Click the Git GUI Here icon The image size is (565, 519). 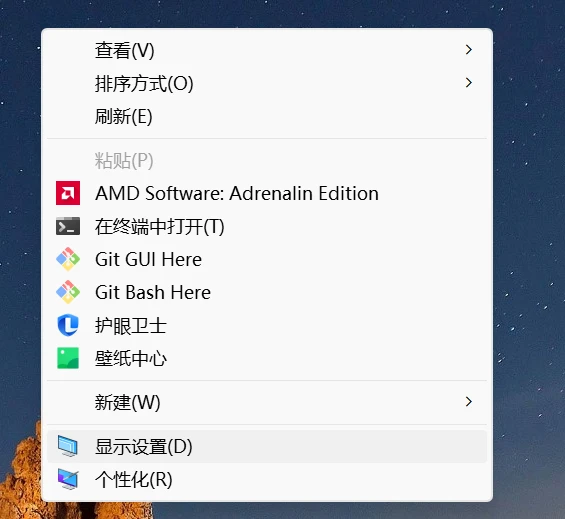[x=68, y=259]
